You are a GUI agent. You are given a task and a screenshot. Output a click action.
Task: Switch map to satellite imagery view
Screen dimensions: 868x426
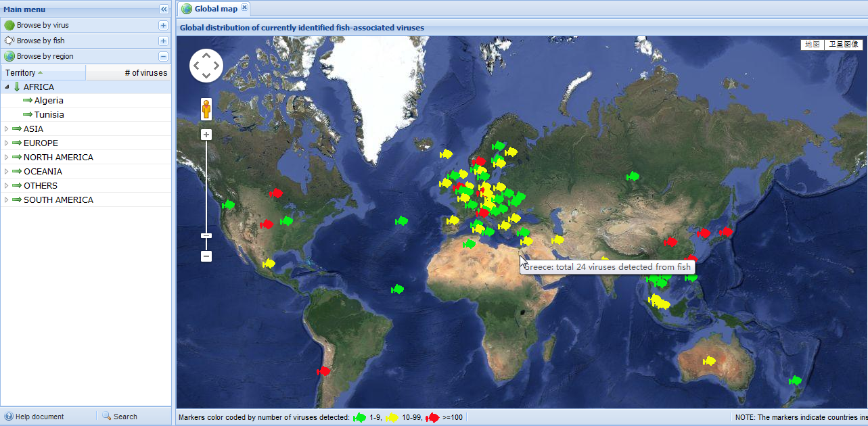(844, 45)
